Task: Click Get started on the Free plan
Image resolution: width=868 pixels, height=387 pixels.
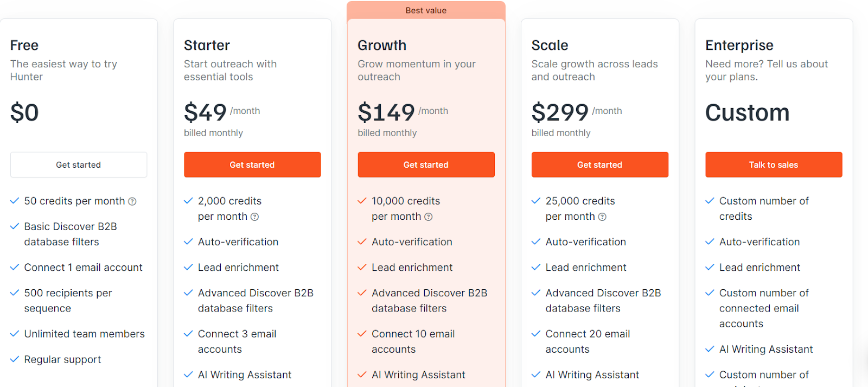Action: click(x=78, y=164)
